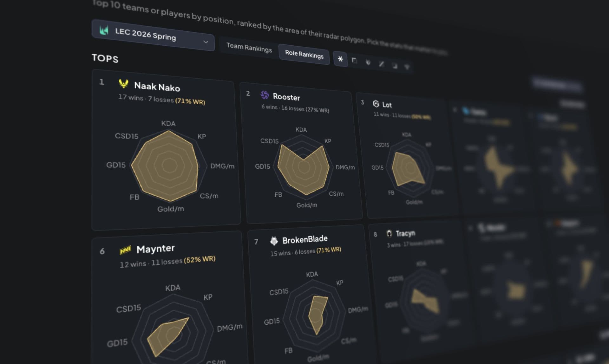The image size is (609, 364).
Task: Click the team logo beside Tracyn
Action: click(389, 234)
